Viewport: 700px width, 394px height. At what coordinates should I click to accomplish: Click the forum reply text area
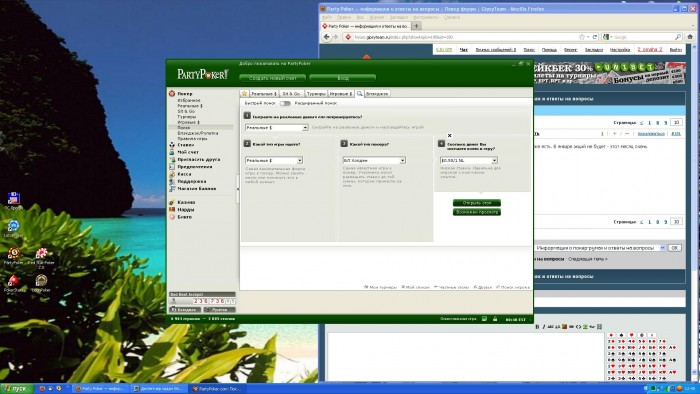pyautogui.click(x=466, y=356)
